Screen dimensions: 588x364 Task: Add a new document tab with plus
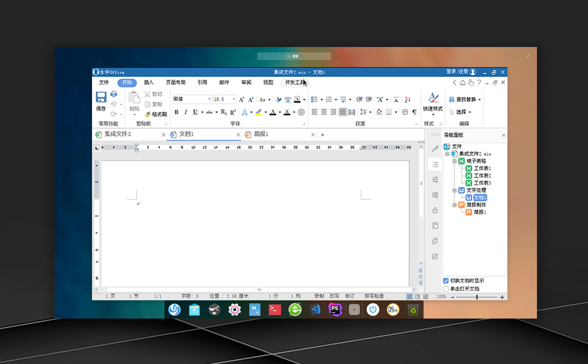pyautogui.click(x=323, y=135)
